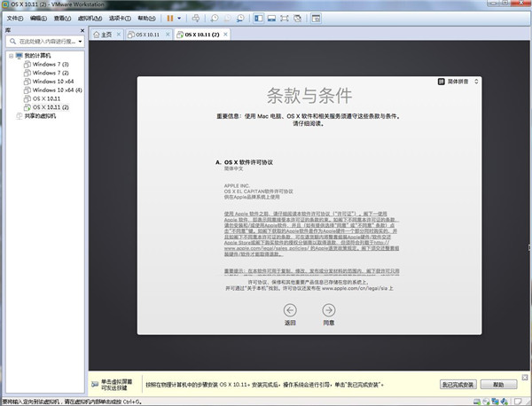Click the 帮助 button in install bar

click(x=498, y=385)
